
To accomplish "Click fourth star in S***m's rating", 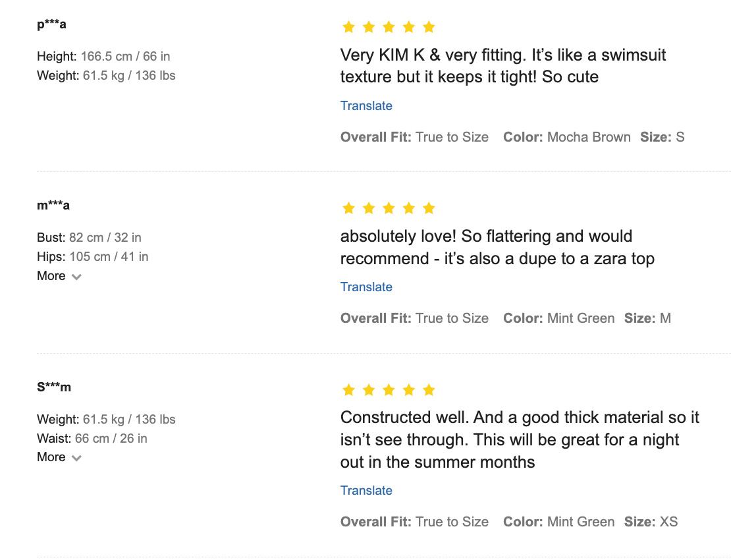I will 409,390.
